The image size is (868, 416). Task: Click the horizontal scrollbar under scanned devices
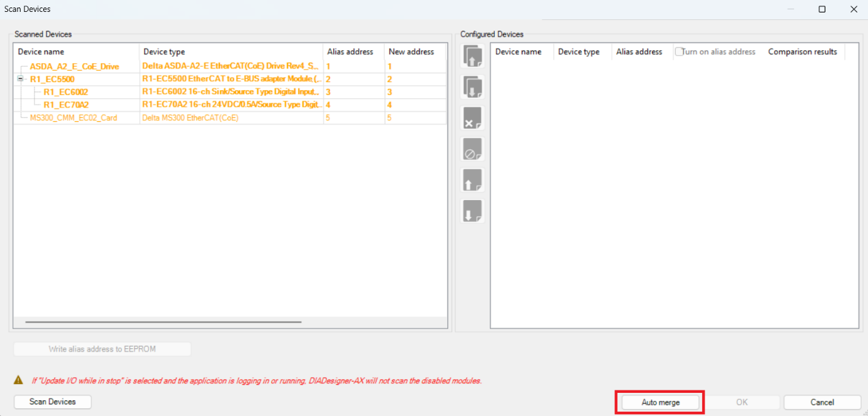163,322
